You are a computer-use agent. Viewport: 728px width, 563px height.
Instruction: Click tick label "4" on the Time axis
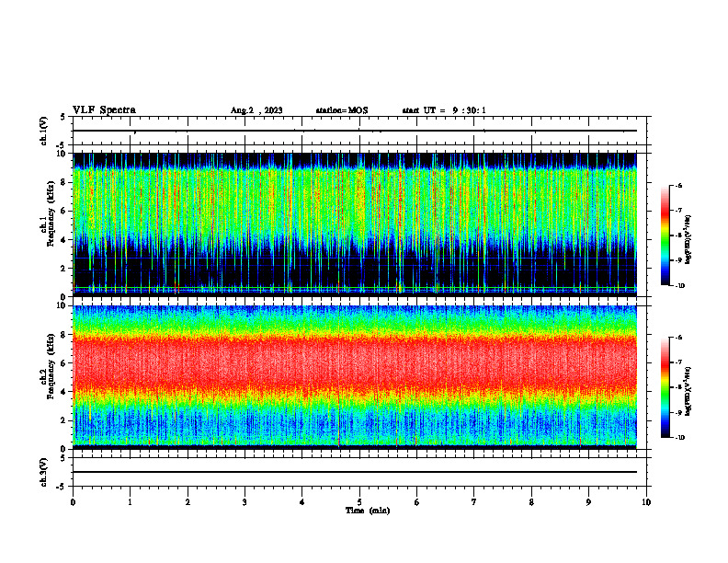pos(302,502)
